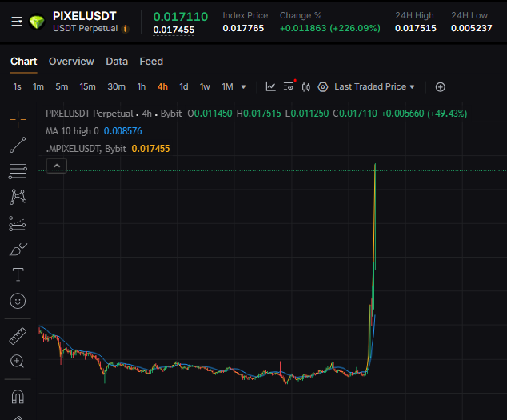Click the PIXELUSDT symbol name
The height and width of the screenshot is (420, 507).
click(x=85, y=16)
